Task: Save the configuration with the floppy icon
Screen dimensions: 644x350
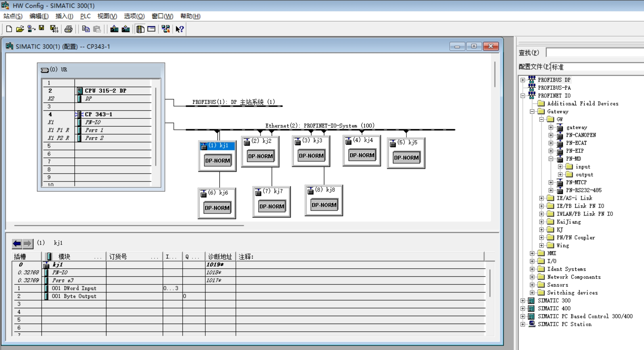Action: [41, 29]
